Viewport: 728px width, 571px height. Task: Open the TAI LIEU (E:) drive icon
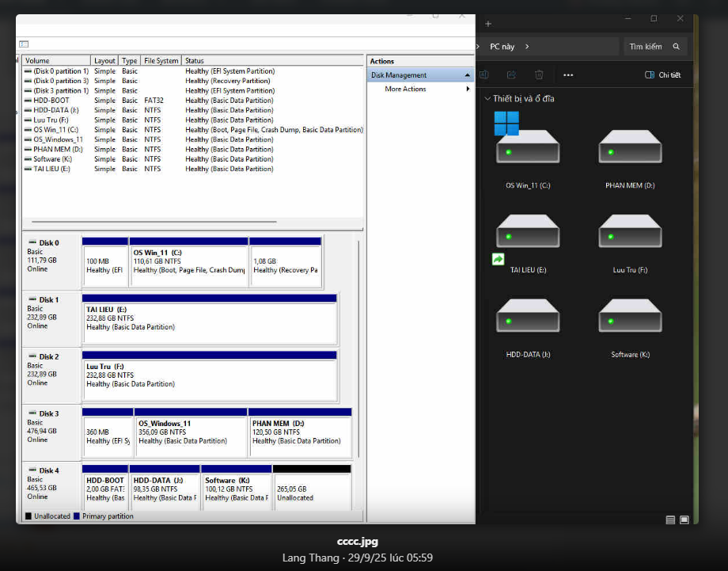528,231
